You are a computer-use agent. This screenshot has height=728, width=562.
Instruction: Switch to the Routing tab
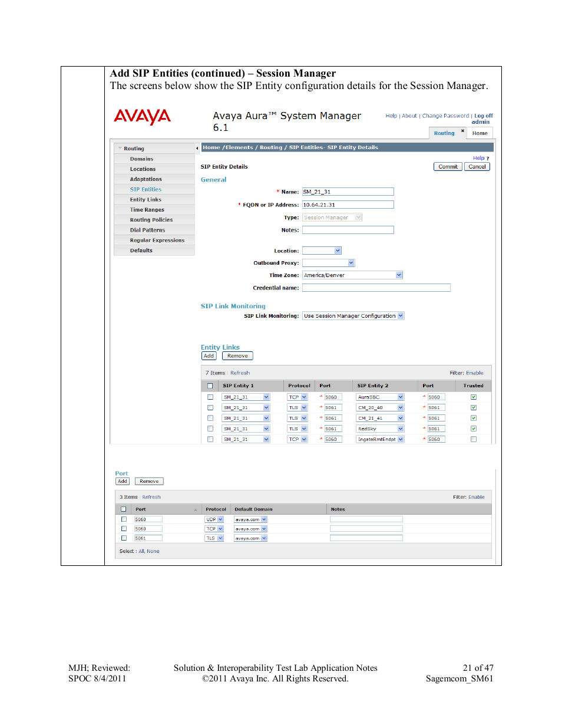pyautogui.click(x=444, y=133)
